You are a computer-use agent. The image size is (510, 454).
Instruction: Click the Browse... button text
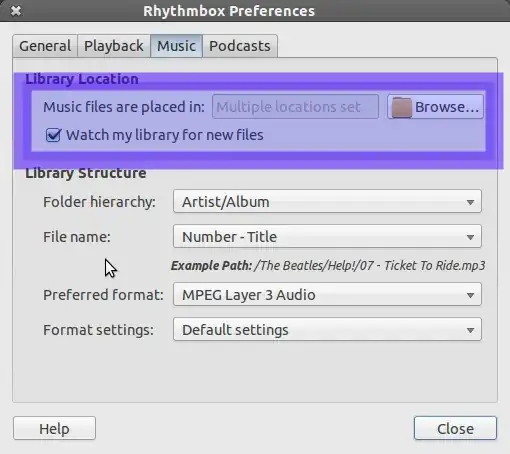pyautogui.click(x=447, y=107)
